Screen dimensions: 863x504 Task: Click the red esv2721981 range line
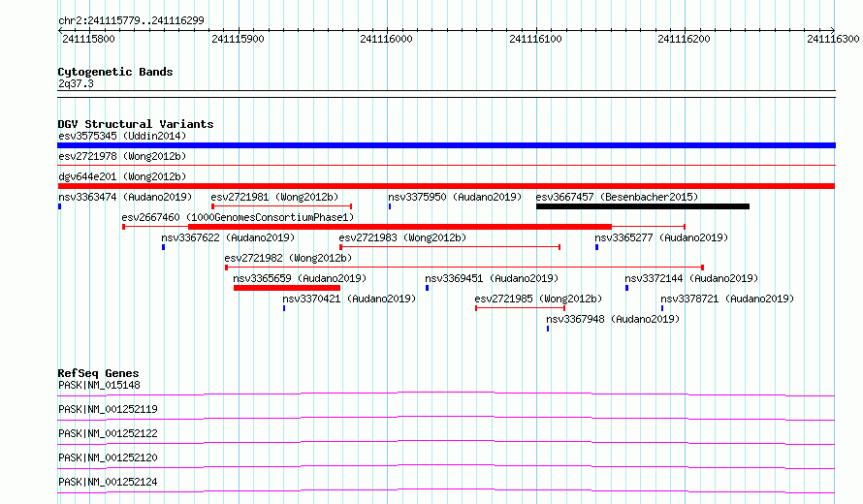(282, 206)
